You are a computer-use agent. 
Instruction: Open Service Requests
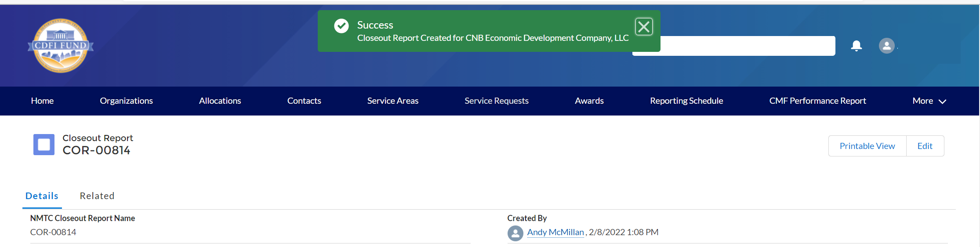pyautogui.click(x=497, y=101)
